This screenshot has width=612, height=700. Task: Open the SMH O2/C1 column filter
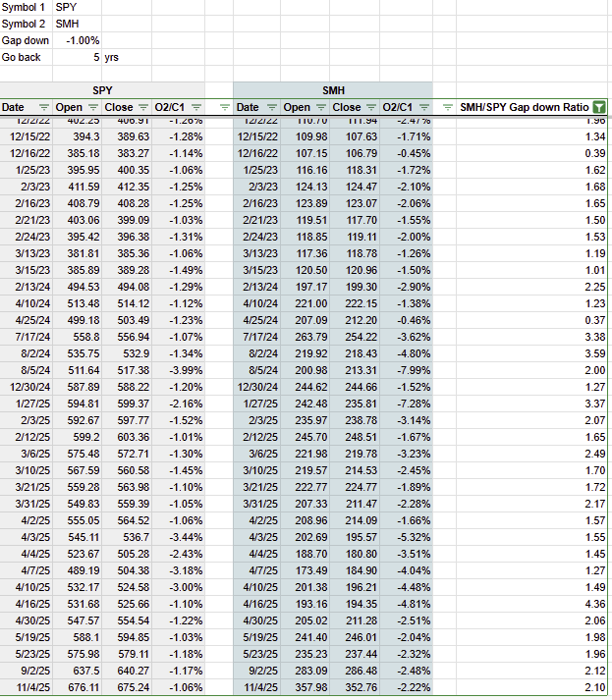click(x=424, y=107)
